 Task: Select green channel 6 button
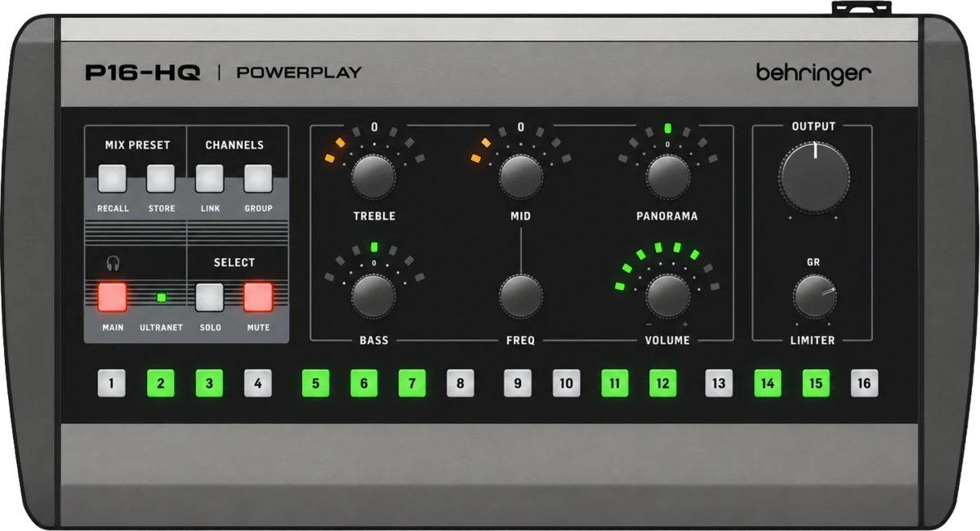click(x=364, y=383)
